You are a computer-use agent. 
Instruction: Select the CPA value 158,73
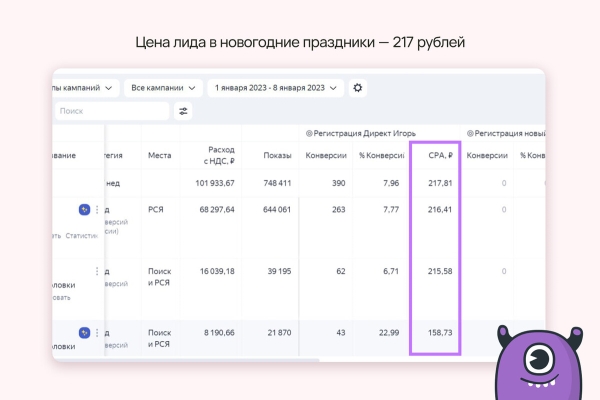tap(440, 333)
